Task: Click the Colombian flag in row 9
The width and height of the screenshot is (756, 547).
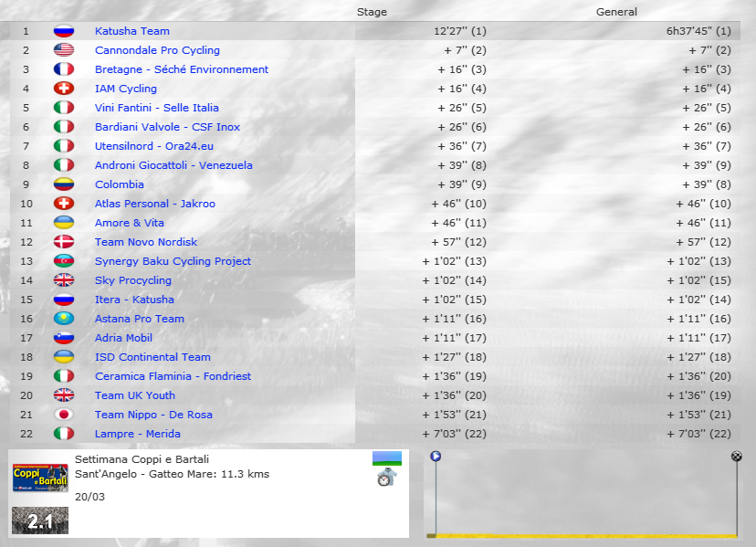Action: tap(64, 184)
